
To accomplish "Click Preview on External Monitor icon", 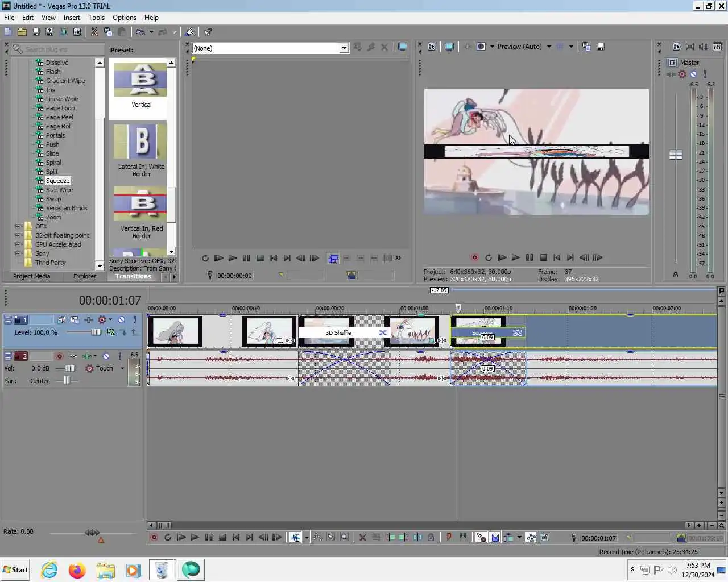I will pos(449,47).
